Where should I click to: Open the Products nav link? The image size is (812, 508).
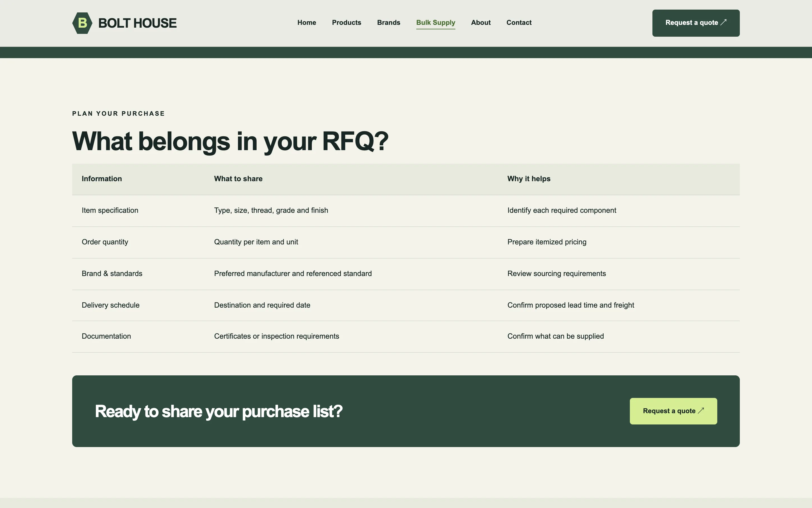click(346, 23)
